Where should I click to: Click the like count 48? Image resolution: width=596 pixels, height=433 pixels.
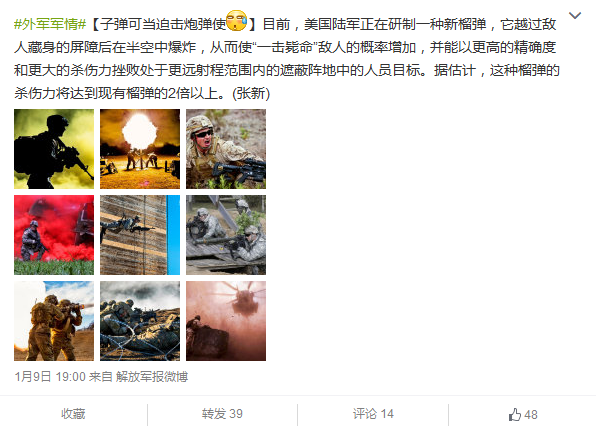[x=531, y=414]
